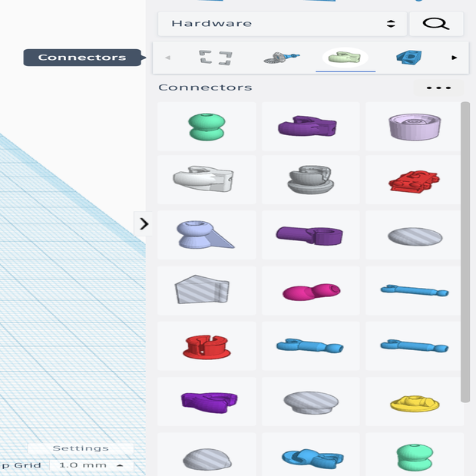
Task: Pick the magenta ball connector shape
Action: 310,291
